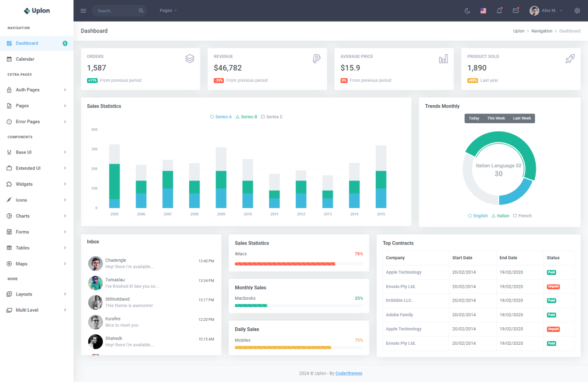Click the Base UI underline icon
The width and height of the screenshot is (588, 382).
point(9,152)
